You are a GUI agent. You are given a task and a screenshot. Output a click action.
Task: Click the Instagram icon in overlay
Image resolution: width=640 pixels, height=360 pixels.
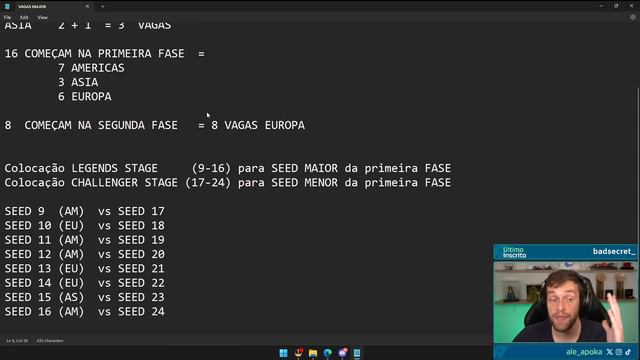(x=619, y=352)
